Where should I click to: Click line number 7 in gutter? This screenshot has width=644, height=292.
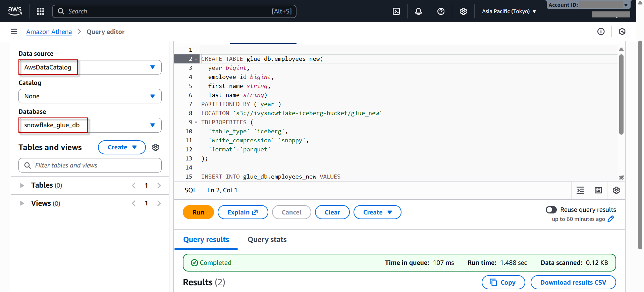191,104
